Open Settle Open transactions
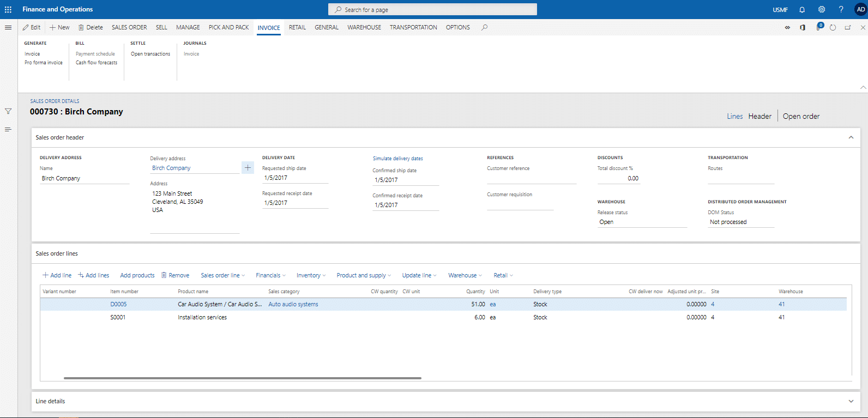Image resolution: width=868 pixels, height=418 pixels. [150, 54]
